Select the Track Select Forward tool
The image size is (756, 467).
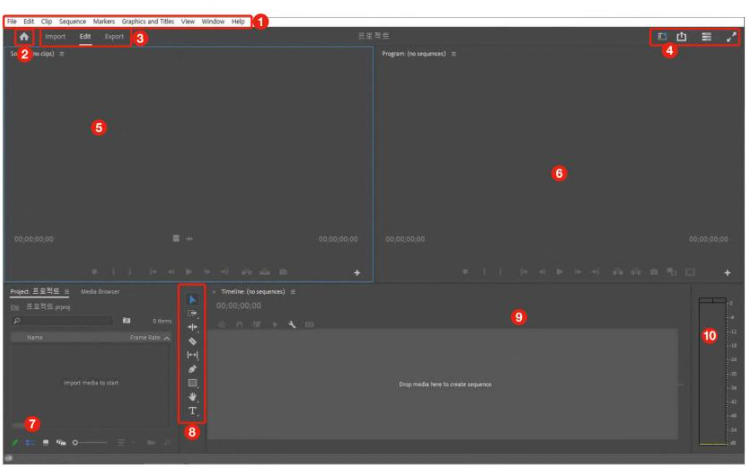(x=192, y=313)
